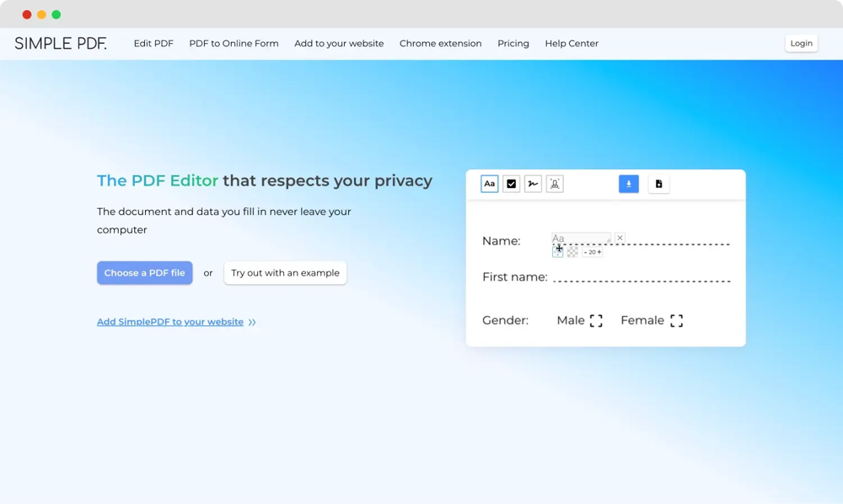This screenshot has width=843, height=504.
Task: Click the Try out with an example button
Action: 285,272
